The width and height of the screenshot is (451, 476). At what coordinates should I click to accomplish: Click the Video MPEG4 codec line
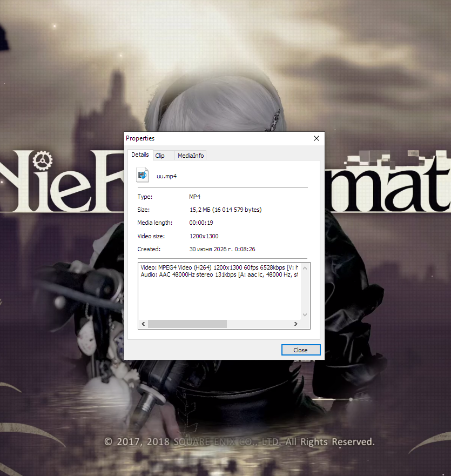pos(219,267)
